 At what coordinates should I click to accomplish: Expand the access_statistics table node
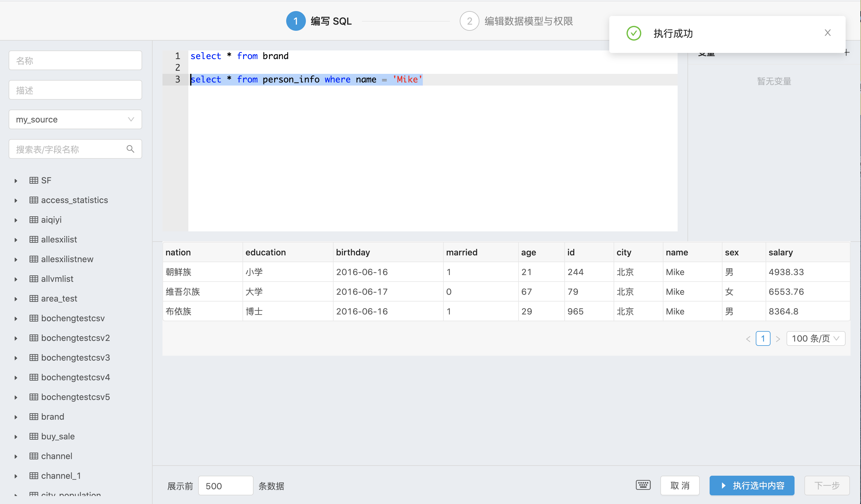click(x=16, y=200)
